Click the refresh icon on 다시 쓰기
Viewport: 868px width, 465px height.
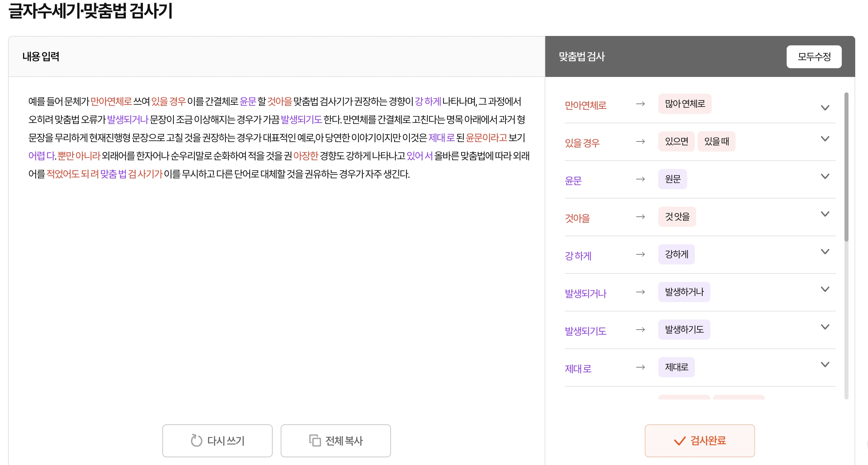196,440
